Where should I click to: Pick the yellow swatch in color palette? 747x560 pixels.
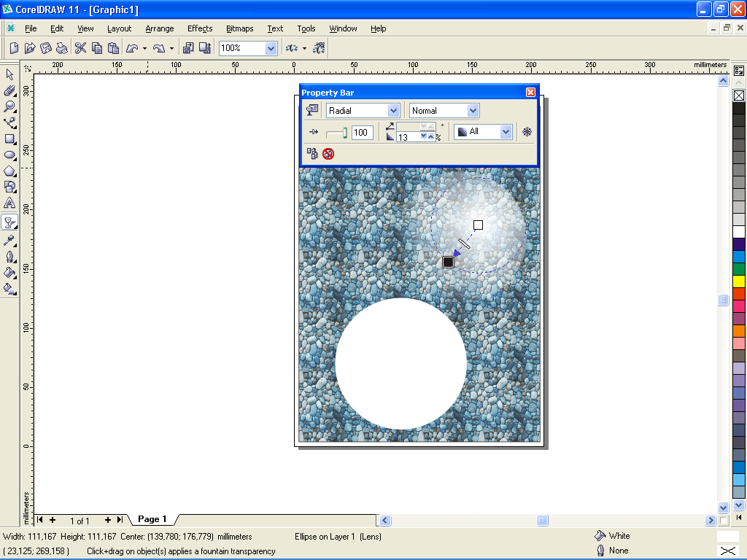click(739, 281)
